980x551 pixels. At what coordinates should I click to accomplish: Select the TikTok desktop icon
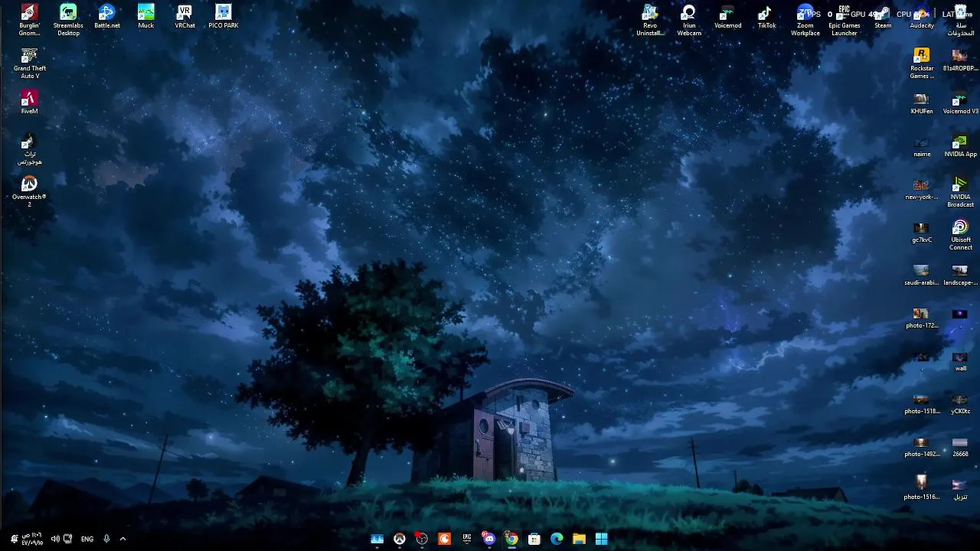click(x=766, y=17)
